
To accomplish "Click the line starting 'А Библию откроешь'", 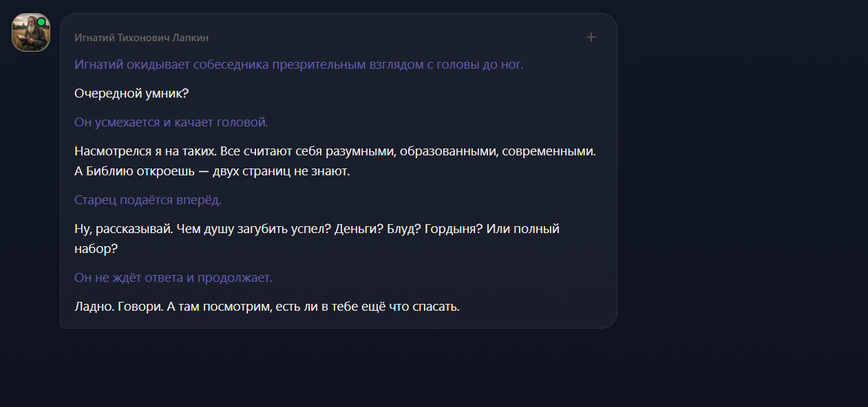I will point(212,172).
